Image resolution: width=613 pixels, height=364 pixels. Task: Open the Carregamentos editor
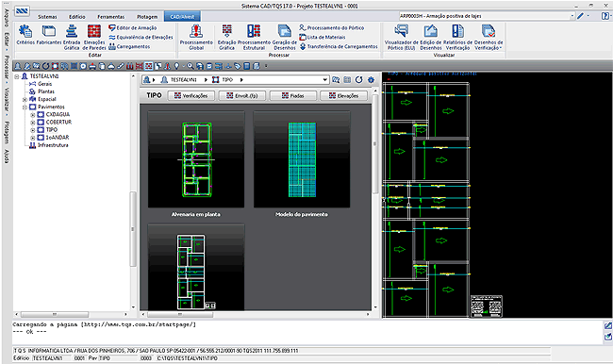[x=129, y=46]
